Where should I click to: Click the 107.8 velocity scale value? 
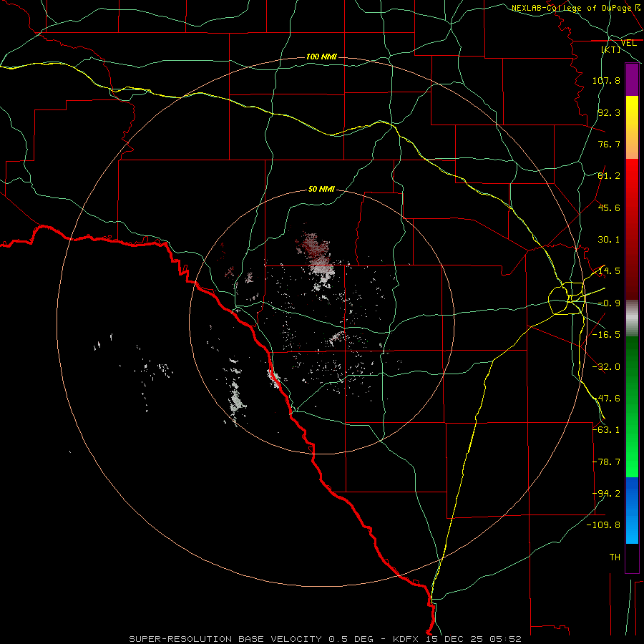606,80
